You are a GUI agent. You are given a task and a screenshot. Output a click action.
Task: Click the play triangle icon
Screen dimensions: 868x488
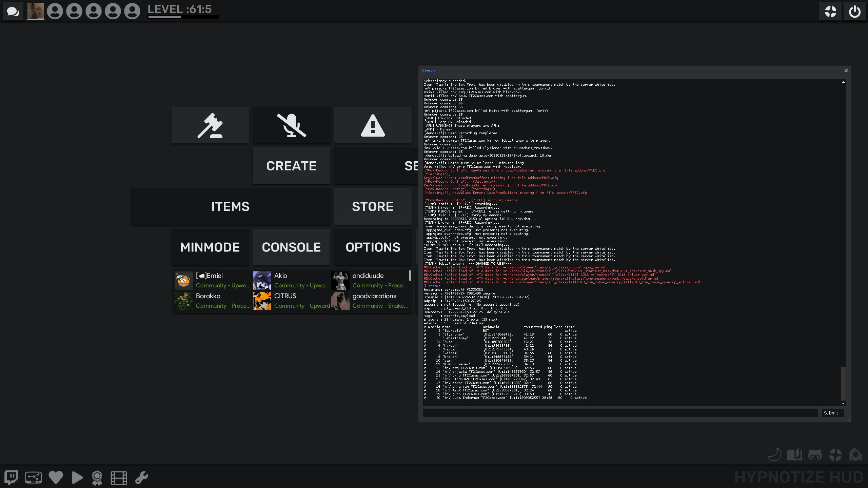click(x=77, y=477)
